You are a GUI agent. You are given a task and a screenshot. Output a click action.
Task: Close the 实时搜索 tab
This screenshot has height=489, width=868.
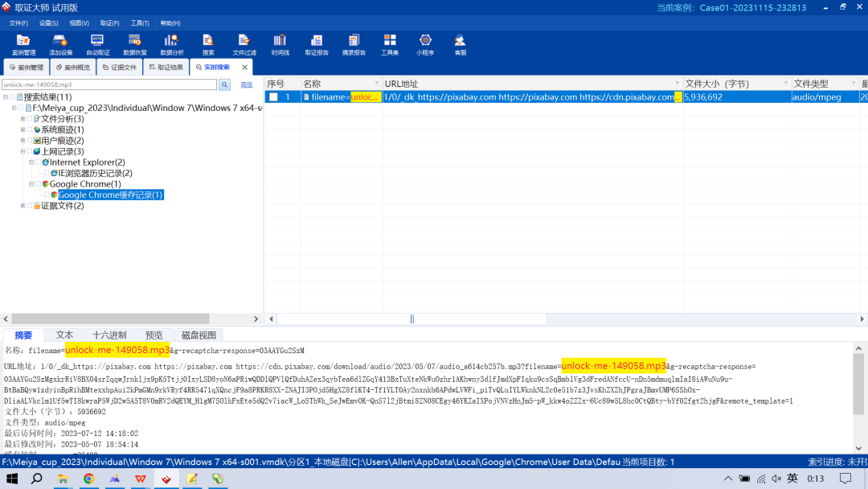point(244,67)
